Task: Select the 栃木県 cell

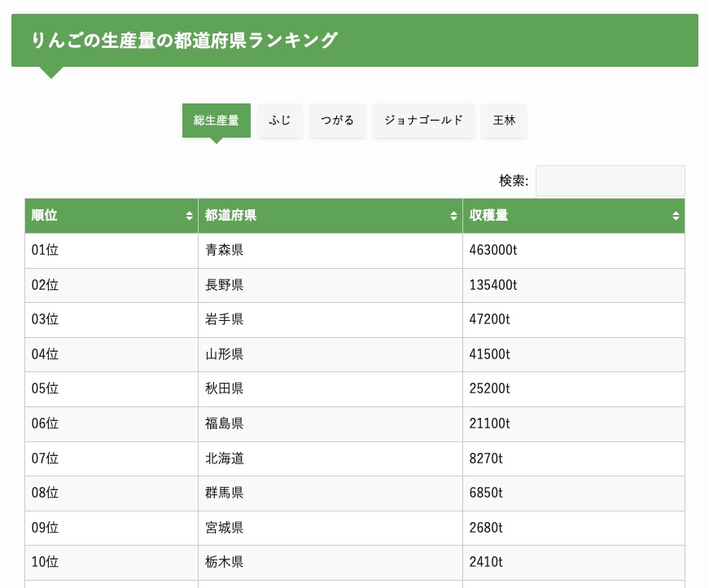Action: (330, 562)
